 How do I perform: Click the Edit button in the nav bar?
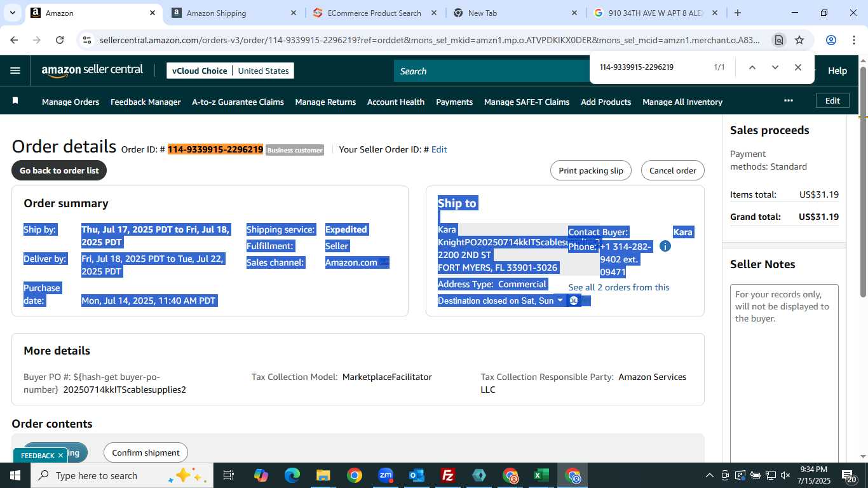tap(832, 100)
